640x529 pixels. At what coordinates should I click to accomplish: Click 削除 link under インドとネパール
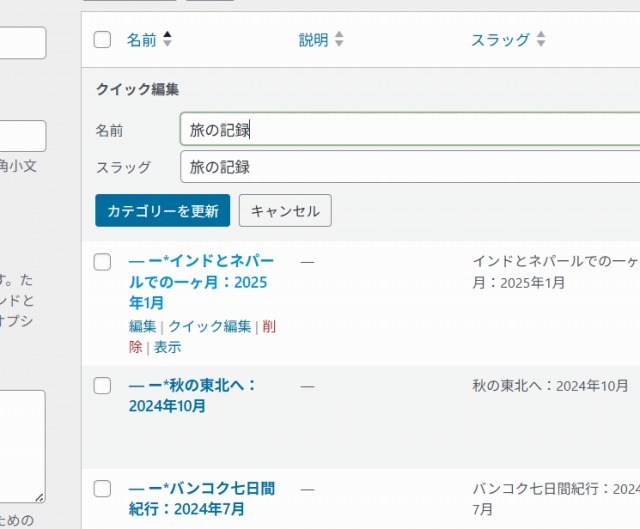[x=268, y=327]
